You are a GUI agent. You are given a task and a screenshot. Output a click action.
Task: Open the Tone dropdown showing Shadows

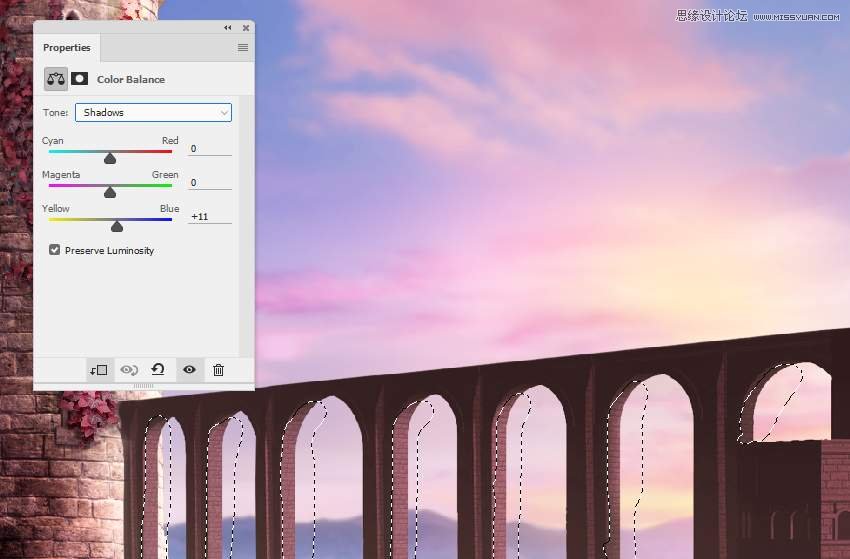tap(153, 112)
